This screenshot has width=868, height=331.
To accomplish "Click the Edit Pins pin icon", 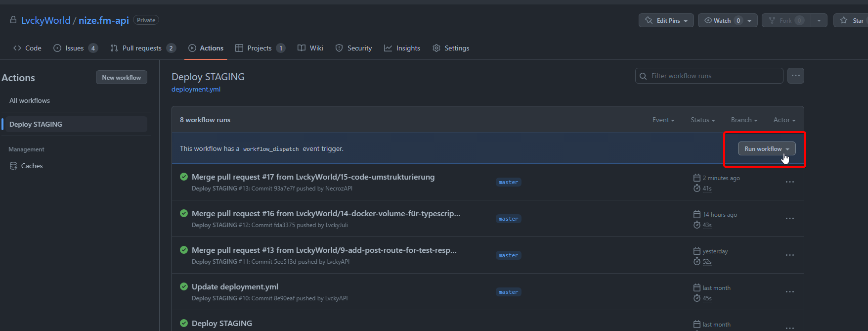I will click(649, 20).
